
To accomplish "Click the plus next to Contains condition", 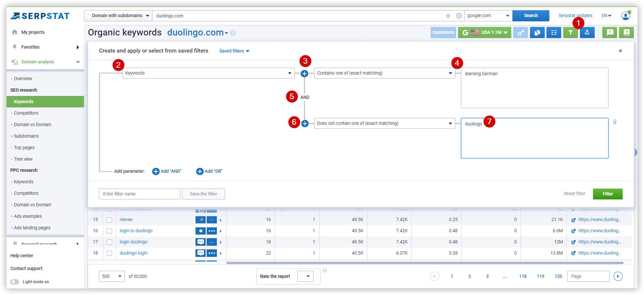I will coord(305,74).
